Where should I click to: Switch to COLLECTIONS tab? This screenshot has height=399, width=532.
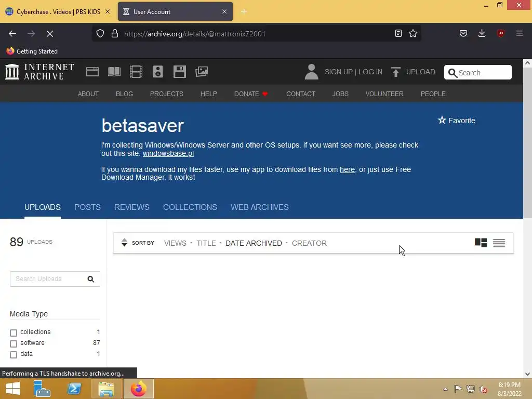[190, 207]
